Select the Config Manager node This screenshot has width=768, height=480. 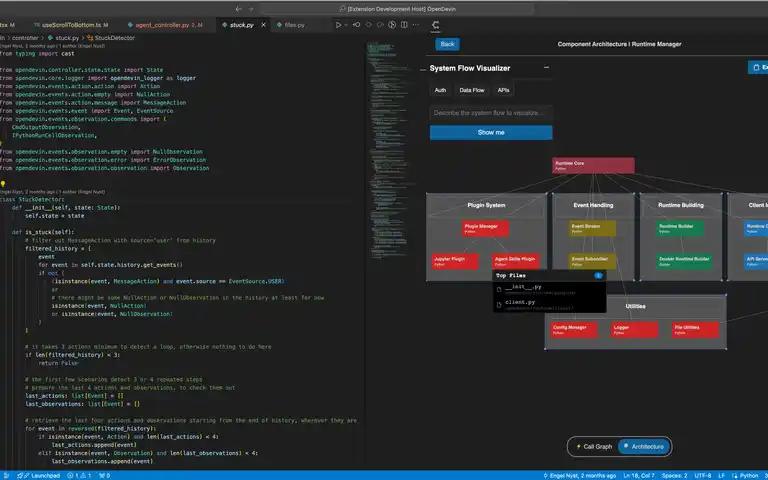point(575,330)
